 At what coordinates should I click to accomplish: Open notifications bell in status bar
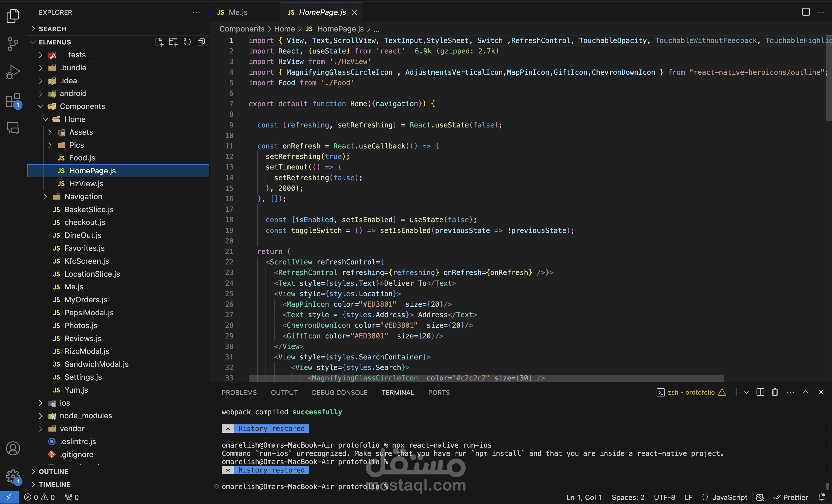click(x=822, y=497)
